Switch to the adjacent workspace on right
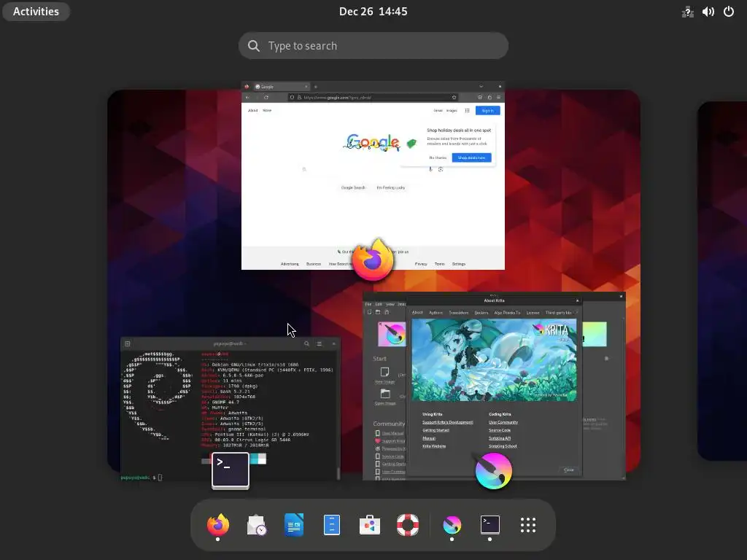Image resolution: width=747 pixels, height=560 pixels. tap(722, 281)
